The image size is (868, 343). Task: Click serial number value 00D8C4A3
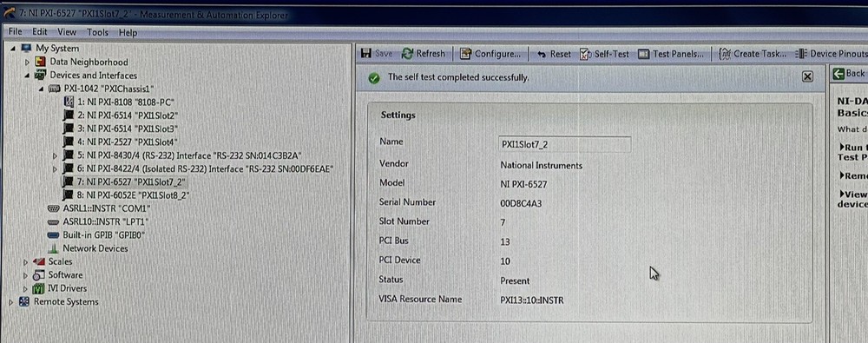pyautogui.click(x=520, y=203)
